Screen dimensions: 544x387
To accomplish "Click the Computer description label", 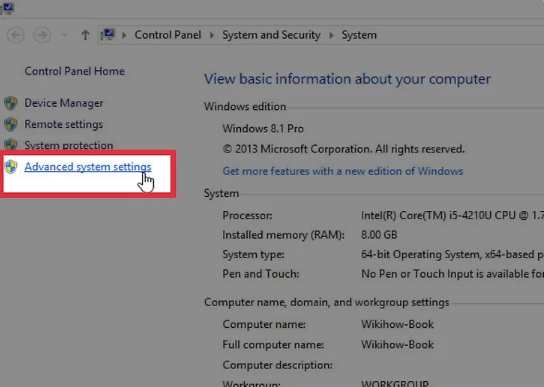I will [x=278, y=365].
